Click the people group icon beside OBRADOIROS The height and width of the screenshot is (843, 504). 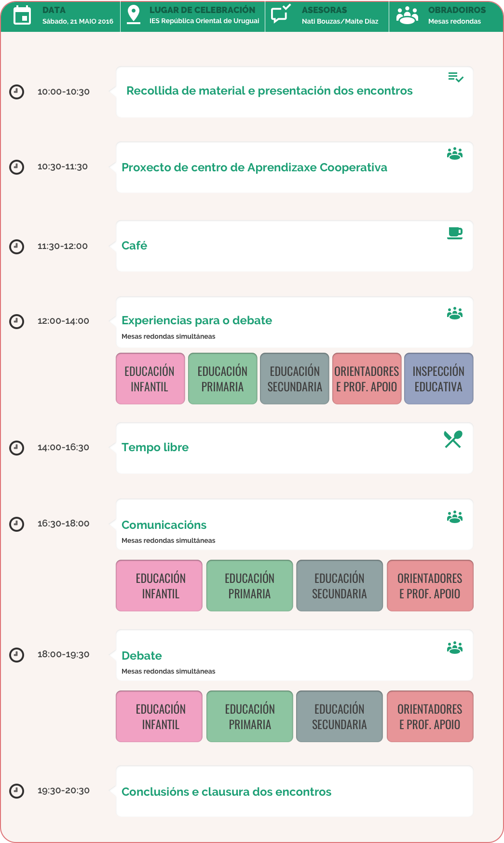[x=407, y=15]
